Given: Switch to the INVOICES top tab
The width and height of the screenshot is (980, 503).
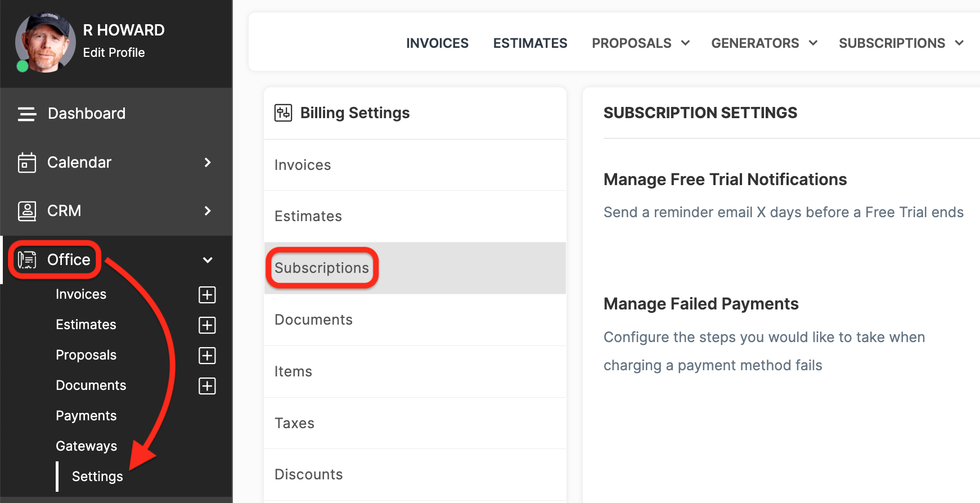Looking at the screenshot, I should coord(437,43).
